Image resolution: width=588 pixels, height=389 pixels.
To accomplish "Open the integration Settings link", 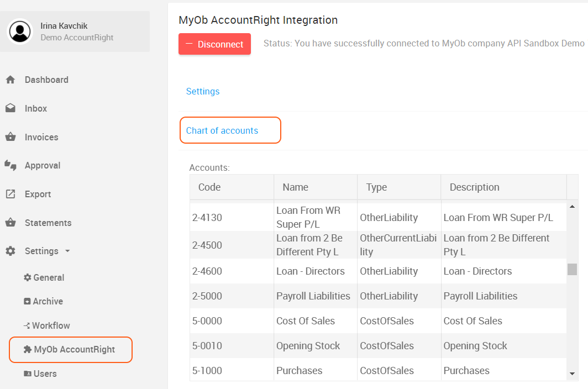I will tap(203, 91).
